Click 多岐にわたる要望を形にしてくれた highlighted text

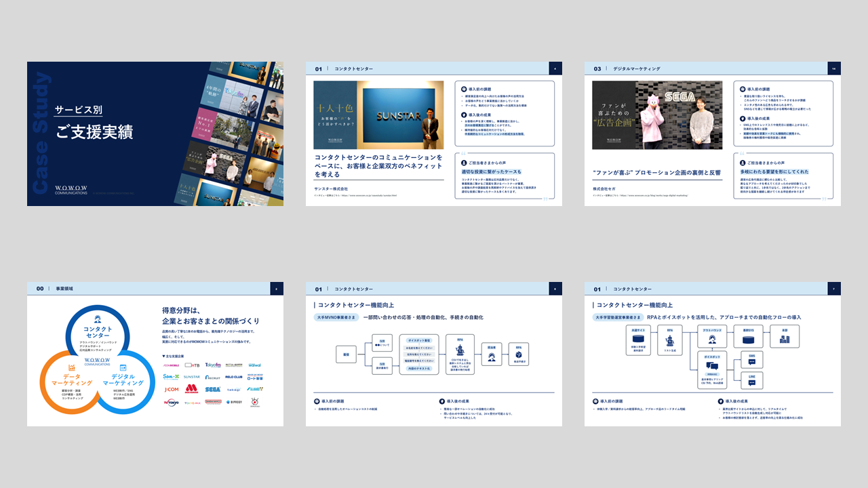pyautogui.click(x=774, y=171)
